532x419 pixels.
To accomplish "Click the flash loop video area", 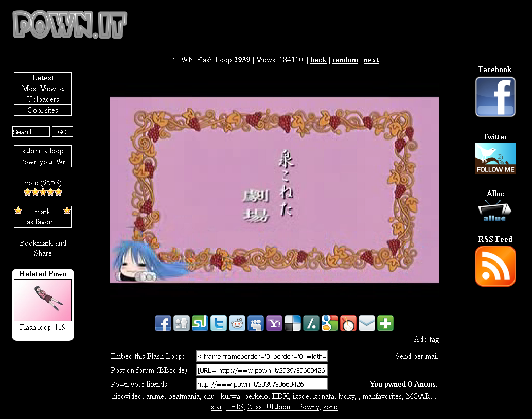I will tap(274, 190).
